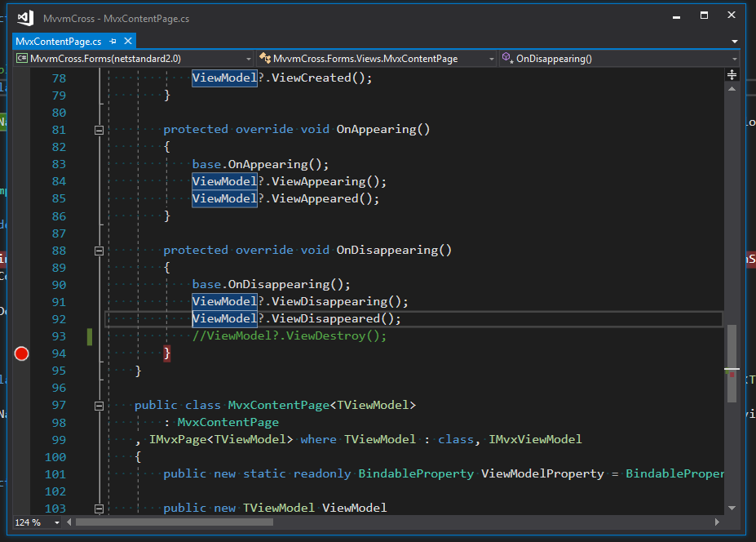
Task: Click the vertical scrollbar up arrow
Action: (x=732, y=89)
